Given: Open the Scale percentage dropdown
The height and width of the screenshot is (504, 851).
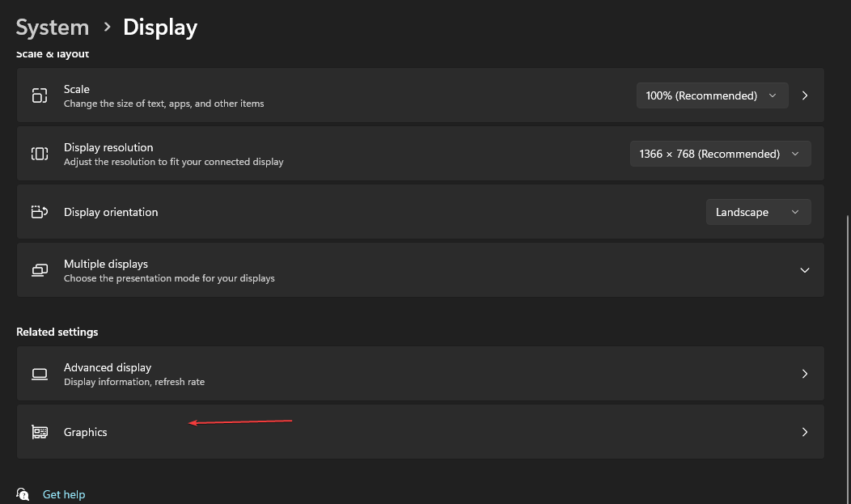Looking at the screenshot, I should [x=712, y=95].
